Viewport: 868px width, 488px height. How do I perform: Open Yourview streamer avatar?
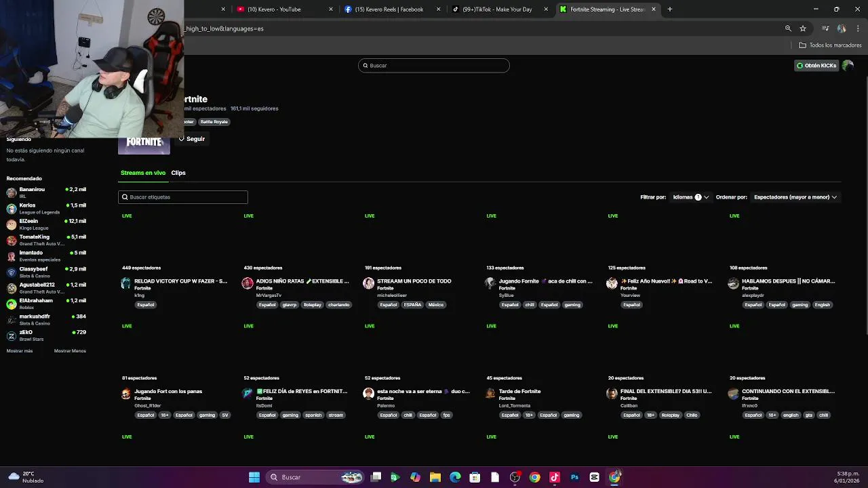pos(612,283)
